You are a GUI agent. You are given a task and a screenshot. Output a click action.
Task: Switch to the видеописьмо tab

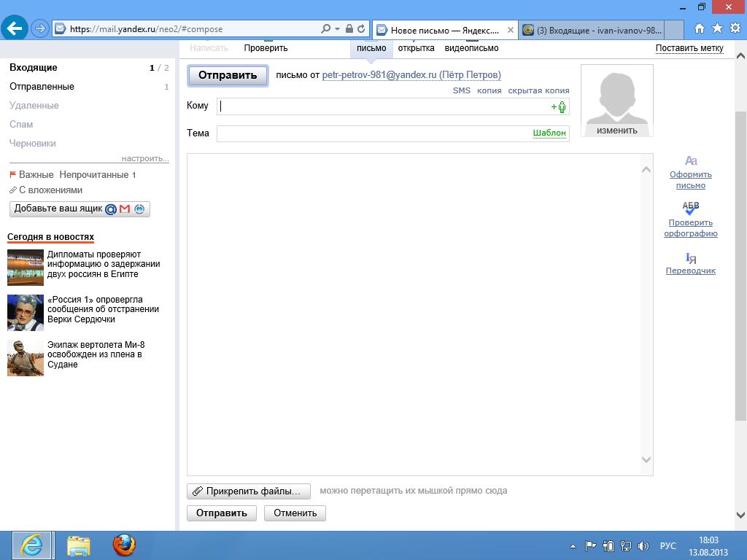pos(471,48)
